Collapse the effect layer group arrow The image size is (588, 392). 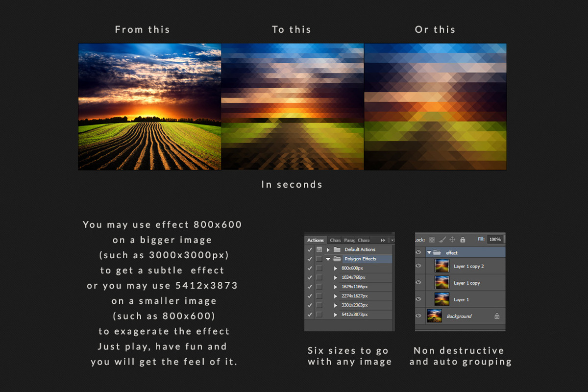(x=429, y=253)
